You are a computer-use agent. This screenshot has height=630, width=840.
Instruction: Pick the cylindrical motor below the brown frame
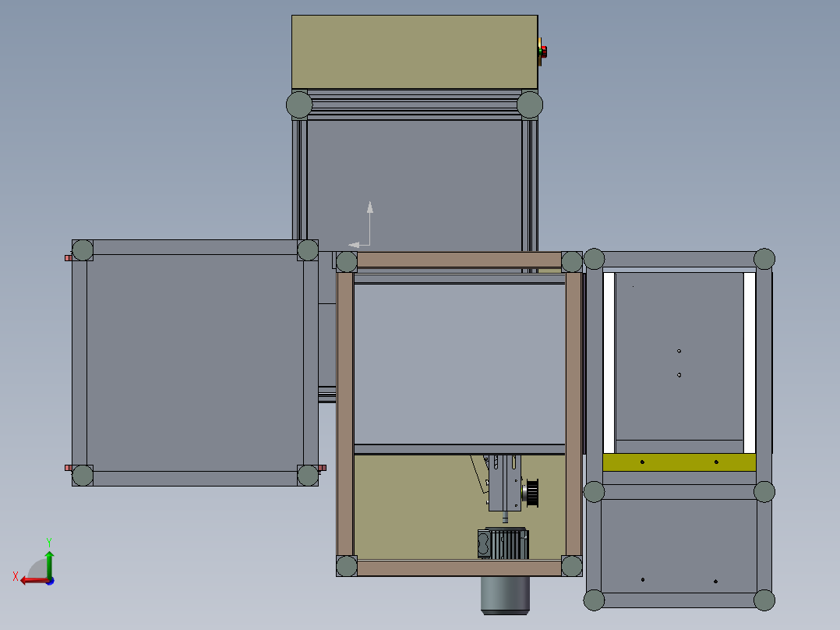(505, 595)
